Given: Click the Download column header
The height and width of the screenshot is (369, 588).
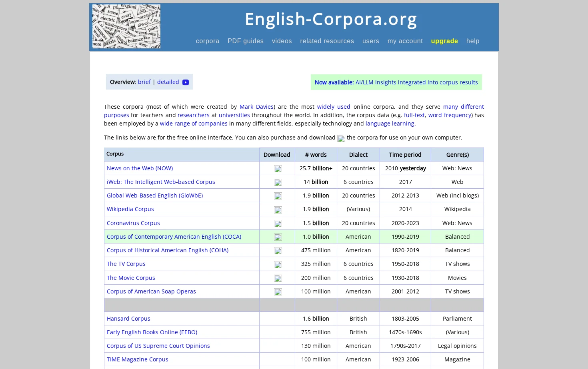Looking at the screenshot, I should point(277,155).
